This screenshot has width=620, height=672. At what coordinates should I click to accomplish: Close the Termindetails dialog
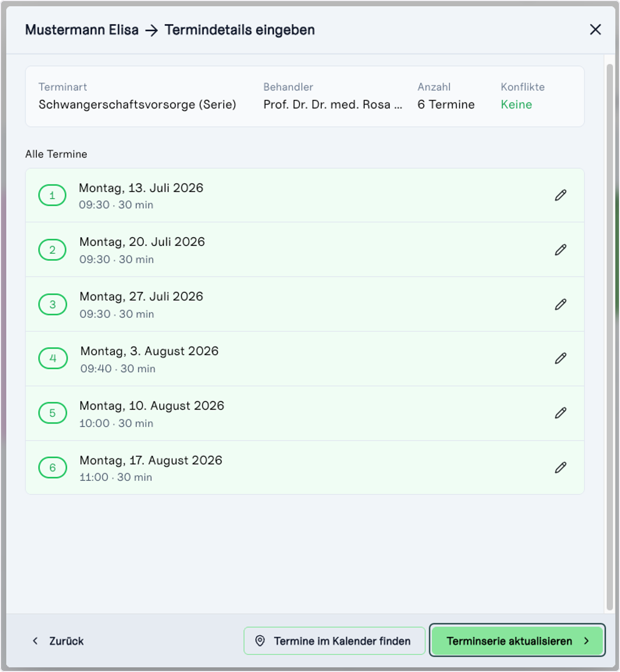tap(595, 29)
